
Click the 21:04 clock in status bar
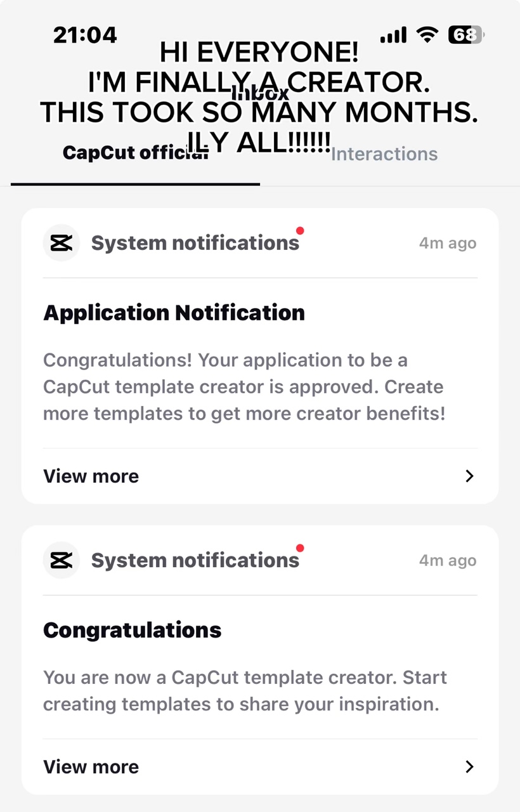[85, 35]
